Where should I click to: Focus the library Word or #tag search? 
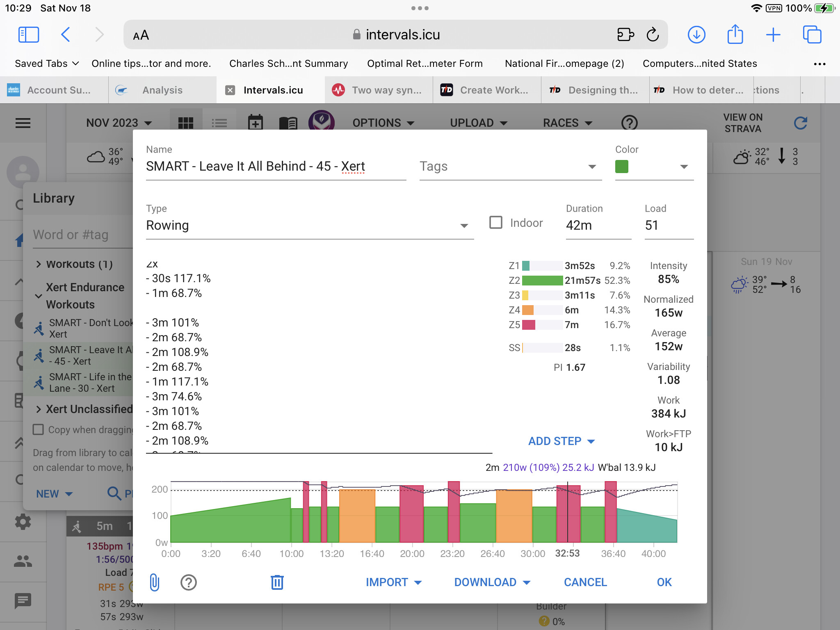(83, 235)
